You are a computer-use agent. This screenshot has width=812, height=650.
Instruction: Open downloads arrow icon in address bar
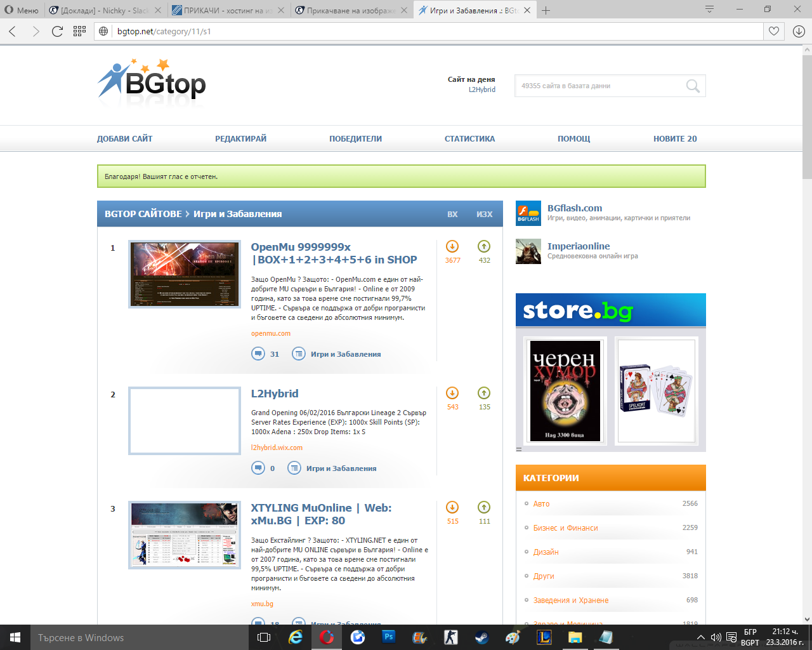coord(799,31)
